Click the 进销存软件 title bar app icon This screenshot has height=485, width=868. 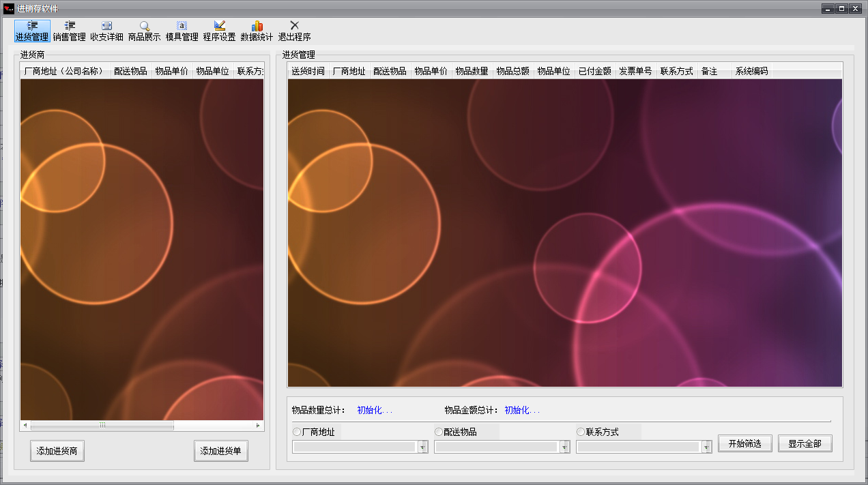click(9, 8)
